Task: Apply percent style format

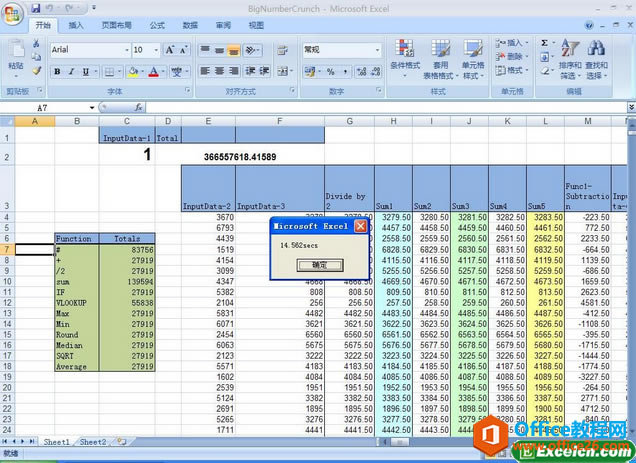Action: coord(331,72)
